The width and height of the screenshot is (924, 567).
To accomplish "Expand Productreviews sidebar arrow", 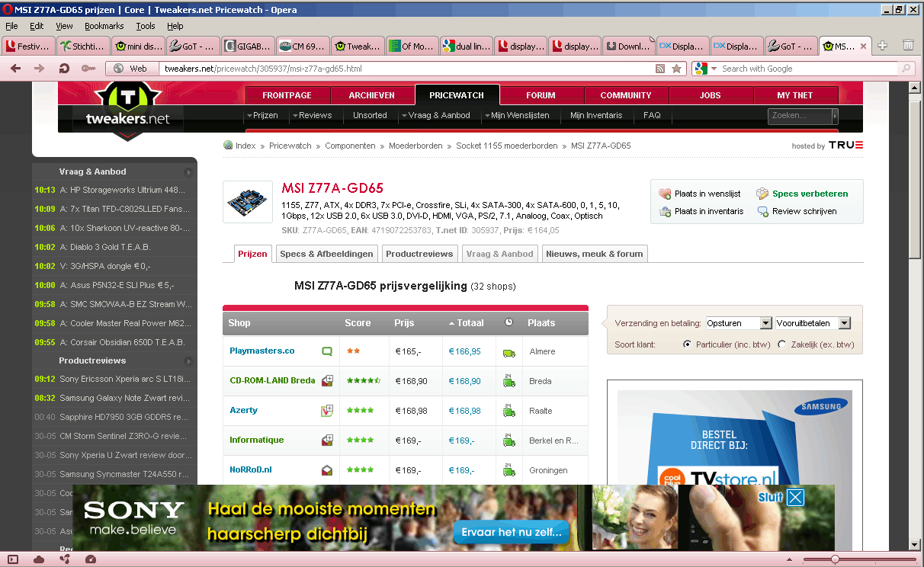I will pos(188,360).
